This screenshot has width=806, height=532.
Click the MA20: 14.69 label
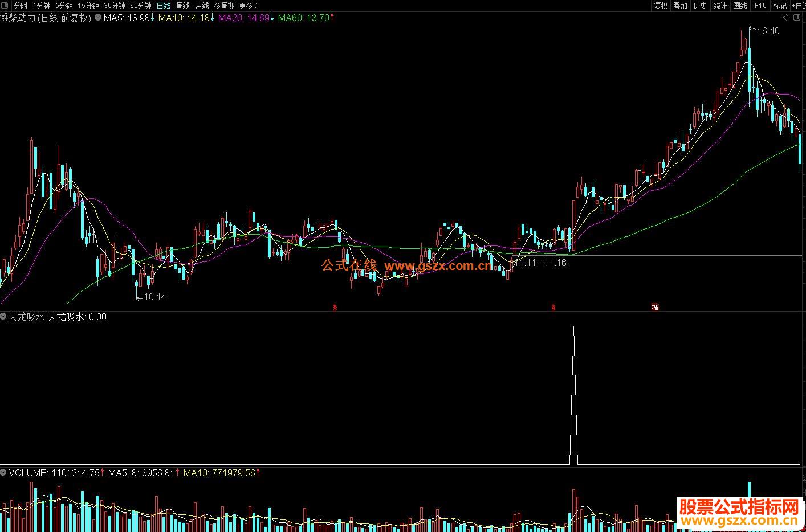tap(244, 18)
